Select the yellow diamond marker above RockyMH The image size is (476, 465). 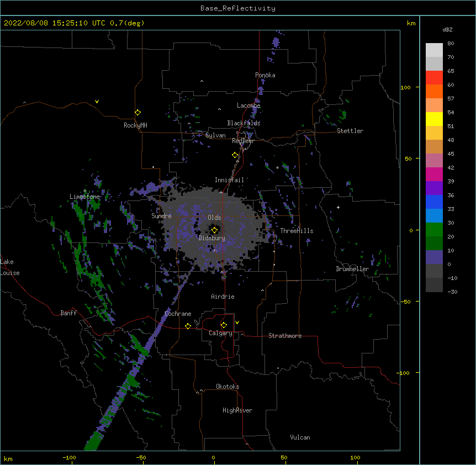pos(138,113)
